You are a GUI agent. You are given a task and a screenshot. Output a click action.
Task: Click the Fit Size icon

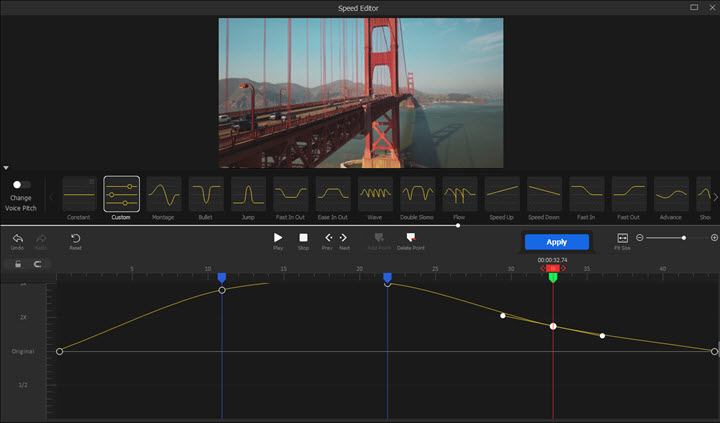coord(622,238)
